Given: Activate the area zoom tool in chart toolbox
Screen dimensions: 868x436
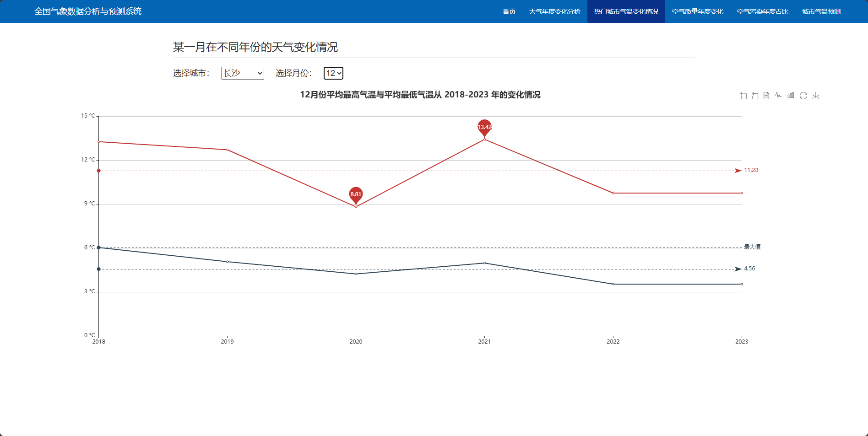Looking at the screenshot, I should (743, 96).
